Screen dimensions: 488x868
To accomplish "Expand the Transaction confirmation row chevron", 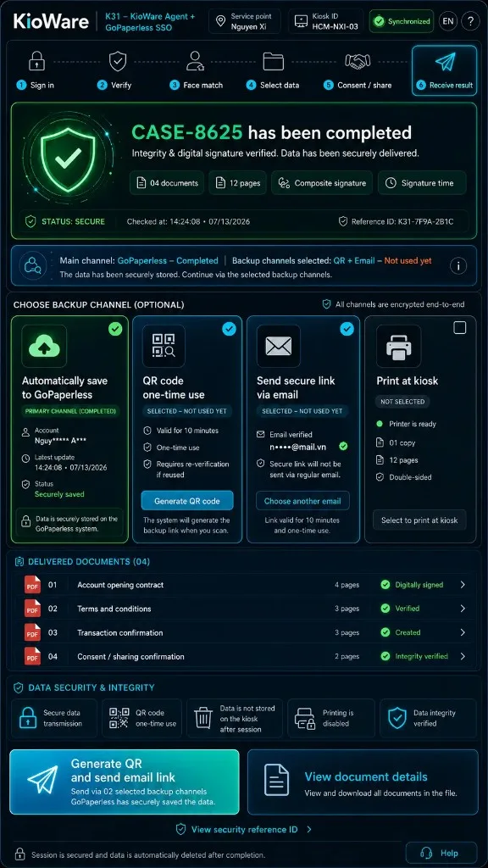I will point(463,632).
